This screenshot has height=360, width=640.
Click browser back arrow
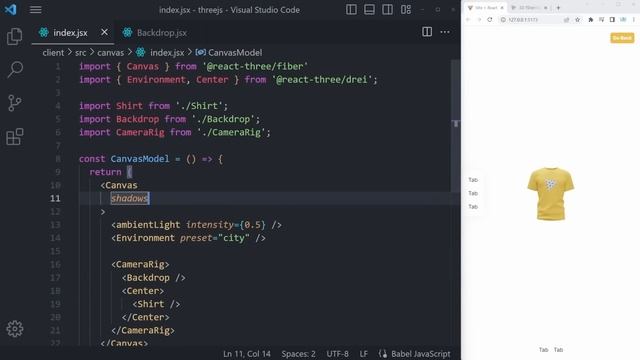click(468, 20)
